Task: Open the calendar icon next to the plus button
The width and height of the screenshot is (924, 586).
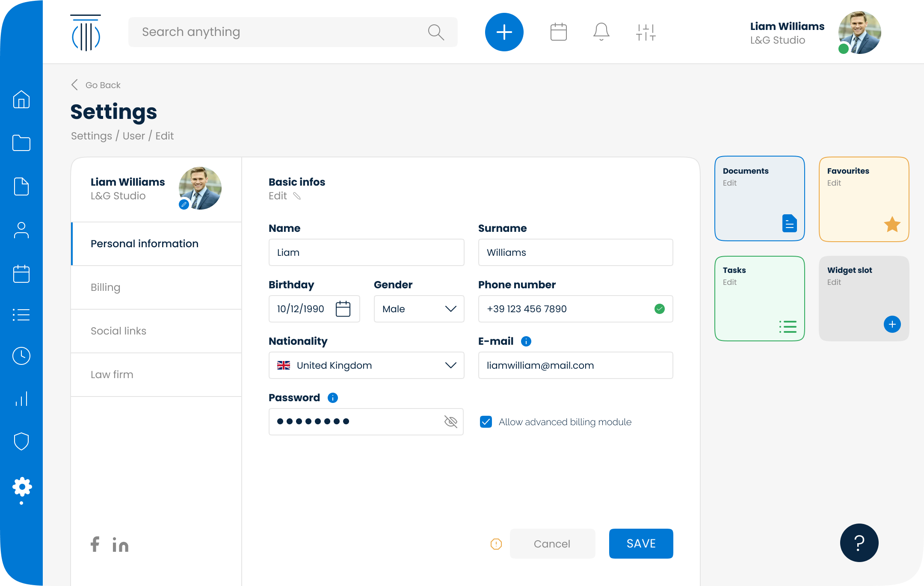Action: click(558, 31)
